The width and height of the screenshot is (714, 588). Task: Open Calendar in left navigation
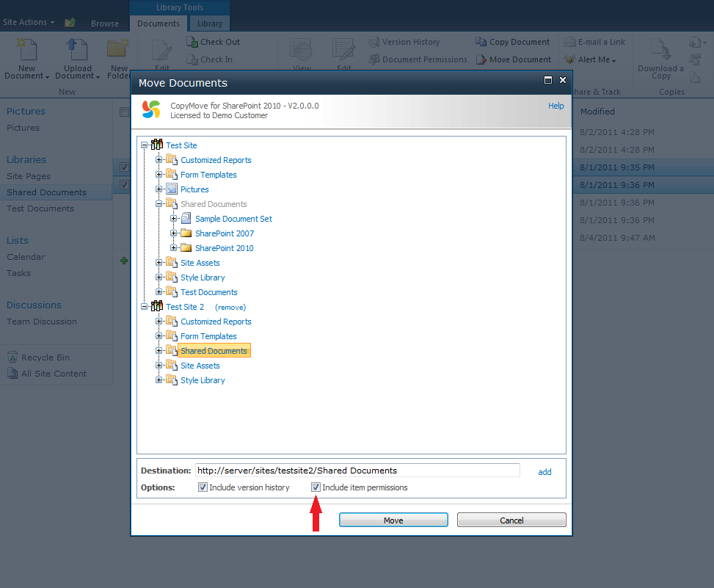[x=26, y=257]
